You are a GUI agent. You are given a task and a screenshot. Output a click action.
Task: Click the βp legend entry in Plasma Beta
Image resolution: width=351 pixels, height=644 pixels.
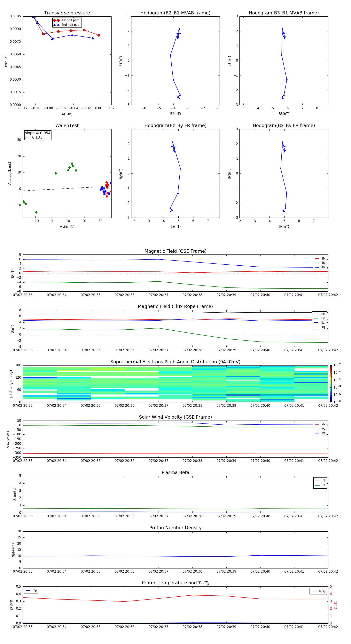pyautogui.click(x=321, y=480)
